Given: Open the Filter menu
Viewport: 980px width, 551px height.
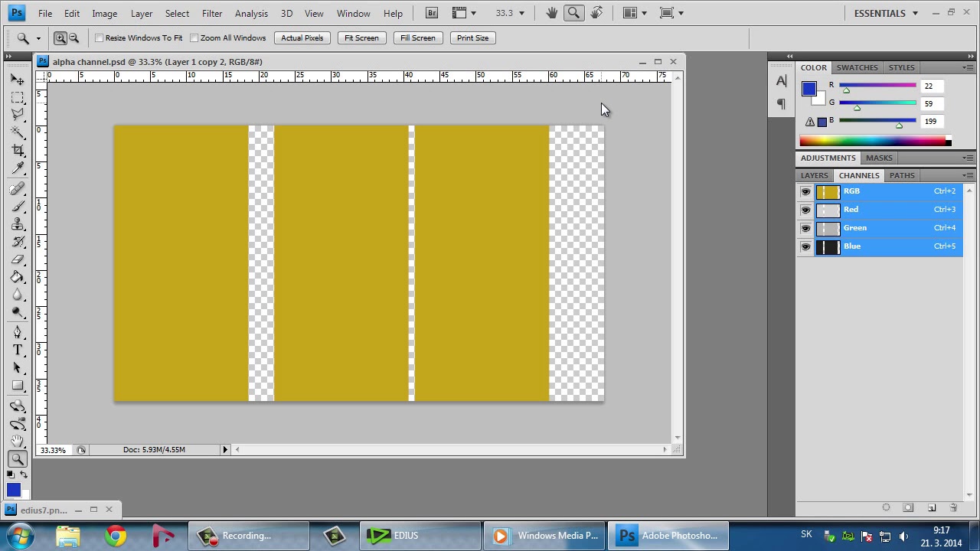Looking at the screenshot, I should [212, 13].
